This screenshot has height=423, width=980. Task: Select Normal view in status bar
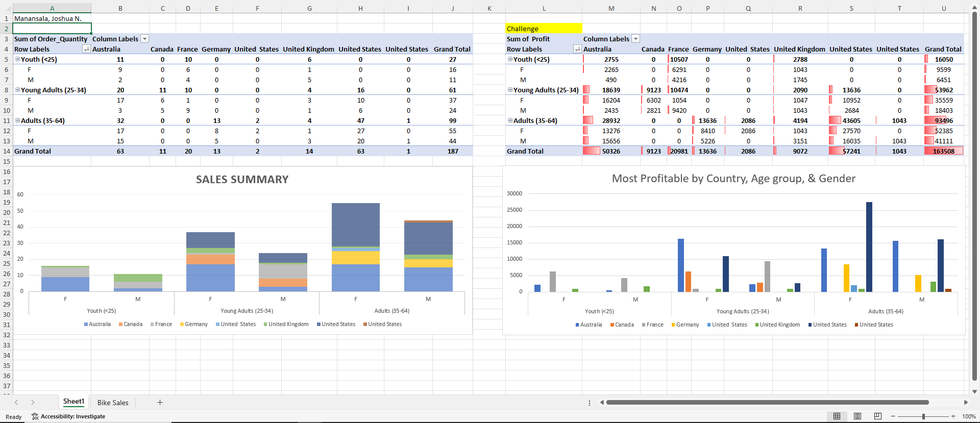pos(837,416)
